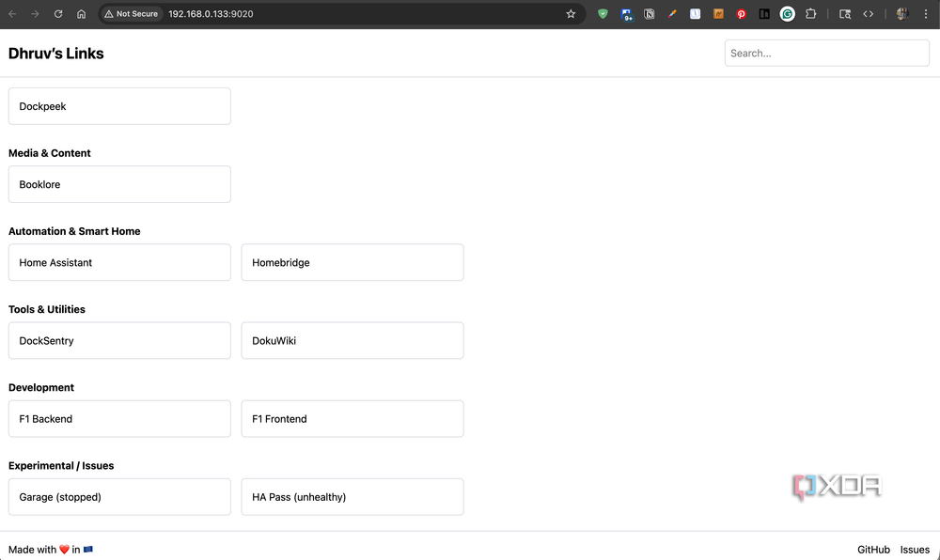Screen dimensions: 940x560
Task: Open the Grammarly extension
Action: point(788,14)
